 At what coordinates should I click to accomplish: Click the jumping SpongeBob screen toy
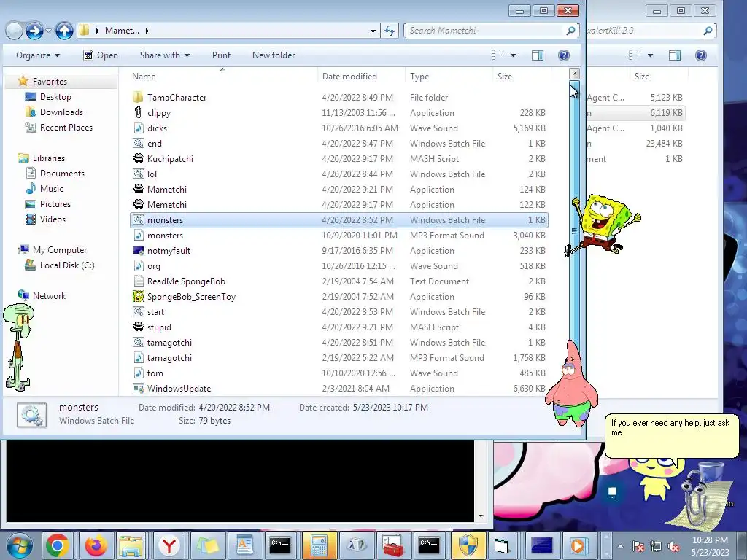click(x=603, y=225)
